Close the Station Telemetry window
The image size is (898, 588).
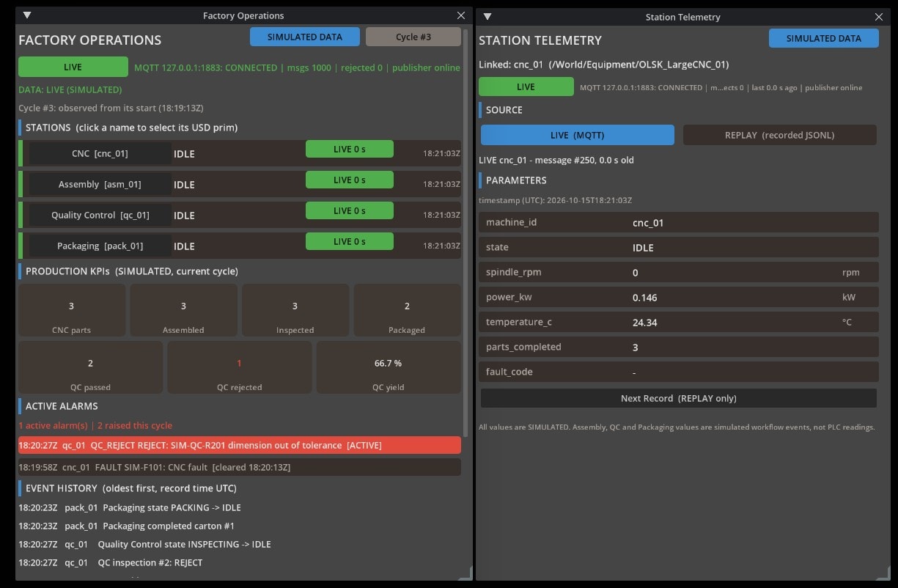coord(879,17)
